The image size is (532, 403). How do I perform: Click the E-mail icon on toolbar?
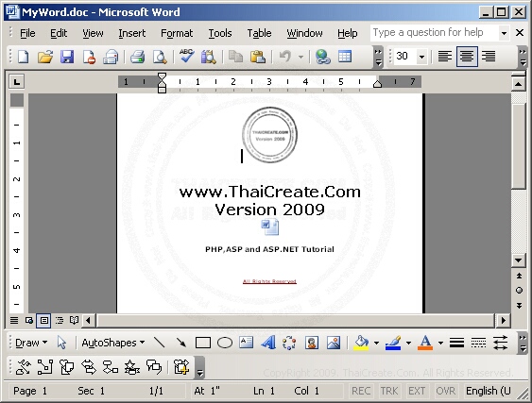coord(111,57)
